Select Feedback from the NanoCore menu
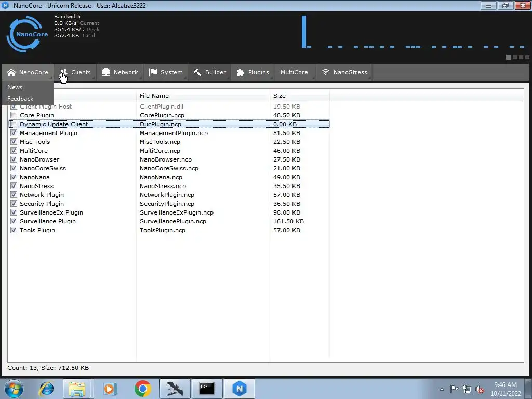This screenshot has width=532, height=399. (x=20, y=99)
